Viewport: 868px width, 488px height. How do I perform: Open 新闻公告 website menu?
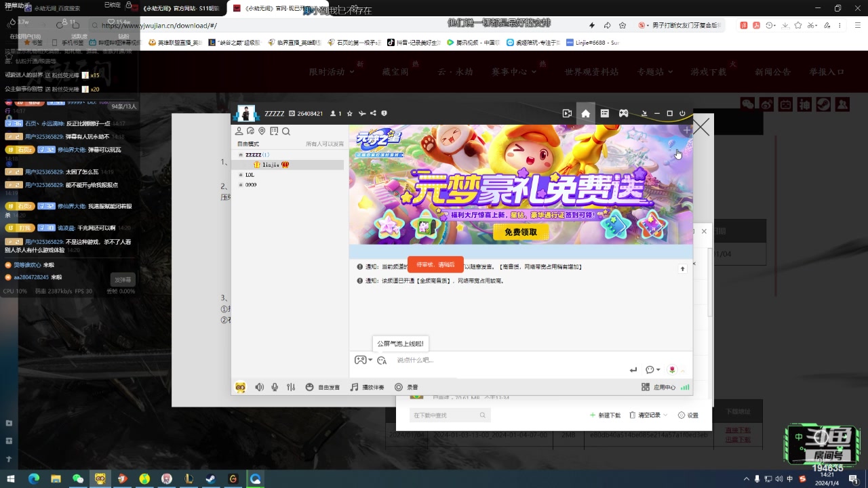coord(772,72)
